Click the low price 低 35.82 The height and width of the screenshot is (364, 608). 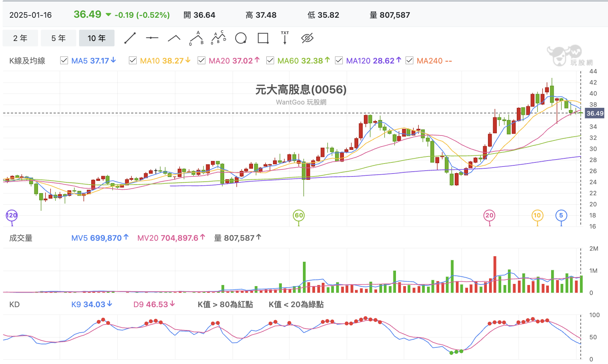[323, 15]
